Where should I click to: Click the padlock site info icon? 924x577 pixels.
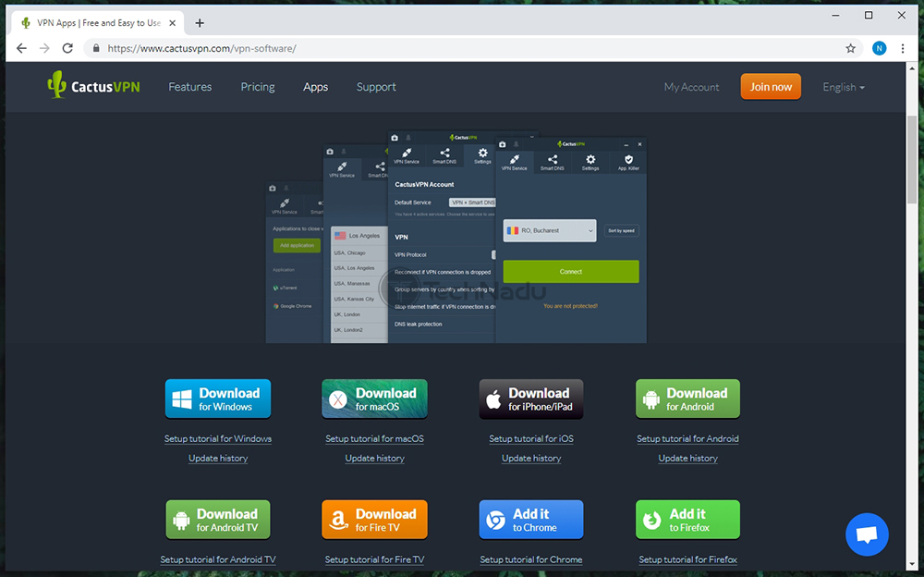(95, 48)
